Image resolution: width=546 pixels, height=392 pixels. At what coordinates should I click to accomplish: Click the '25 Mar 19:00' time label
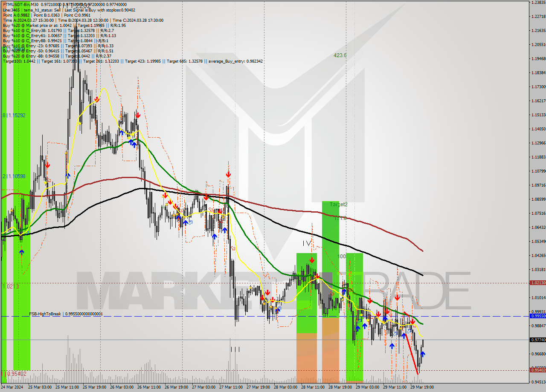click(x=94, y=388)
